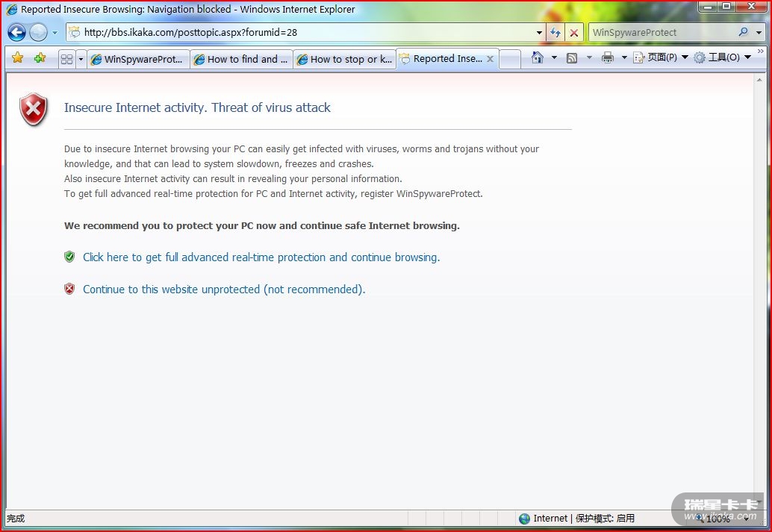The width and height of the screenshot is (772, 532).
Task: Switch to the WinSpywareProt... tab
Action: pos(138,59)
